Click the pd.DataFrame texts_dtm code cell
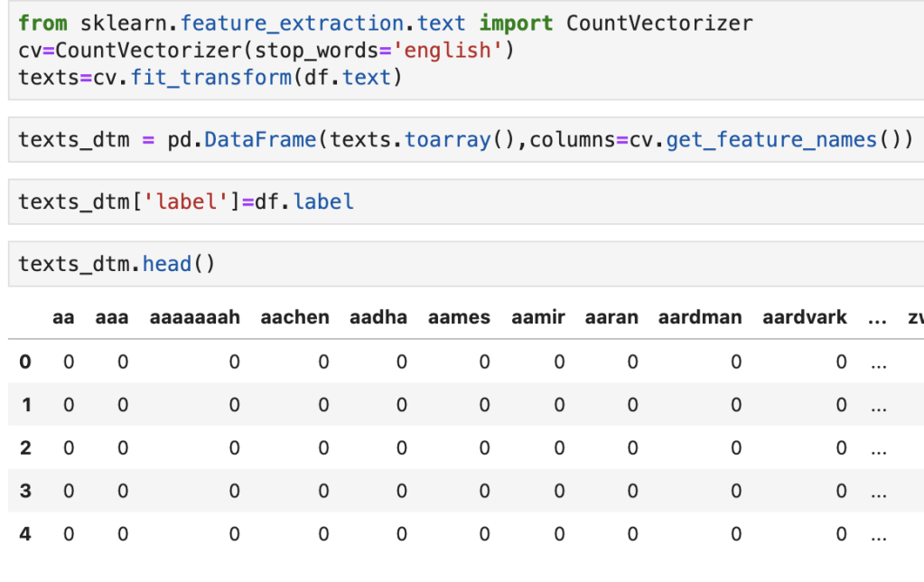This screenshot has width=924, height=582. tap(465, 140)
